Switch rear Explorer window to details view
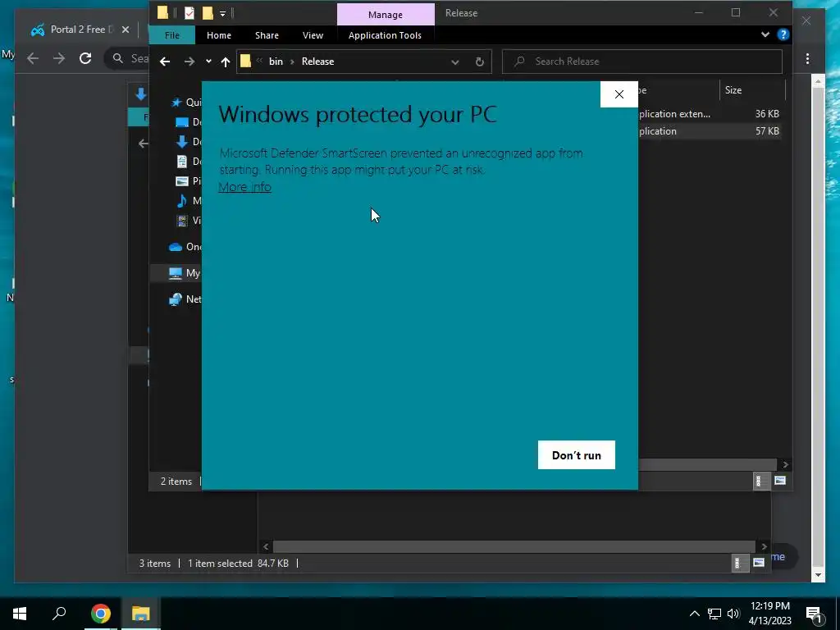 click(x=738, y=563)
